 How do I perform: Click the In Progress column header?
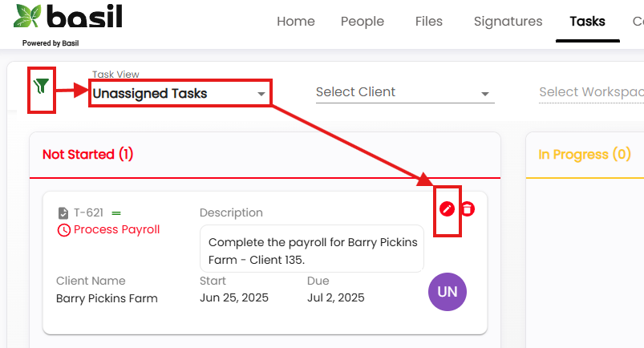[585, 155]
